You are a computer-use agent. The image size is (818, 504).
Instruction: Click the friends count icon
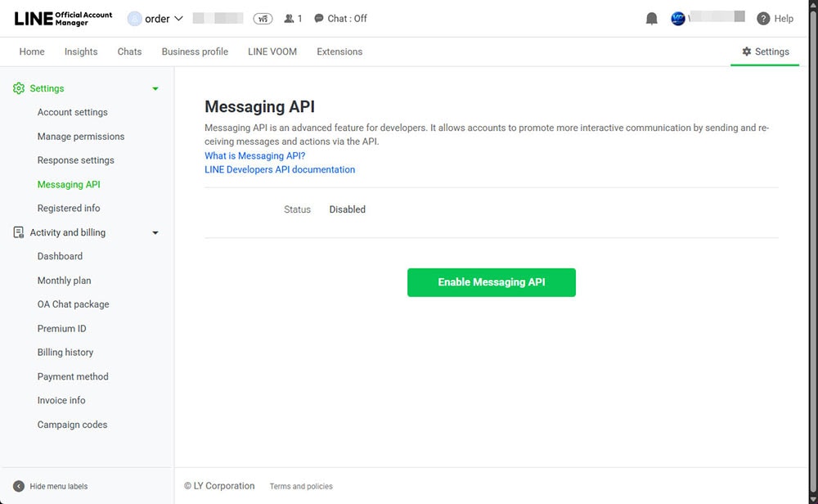289,19
